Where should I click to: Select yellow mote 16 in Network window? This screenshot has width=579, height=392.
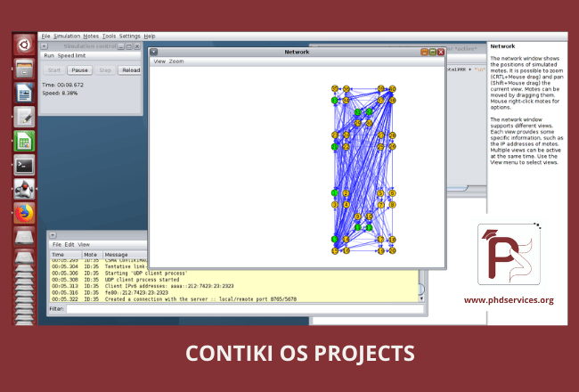pyautogui.click(x=346, y=251)
